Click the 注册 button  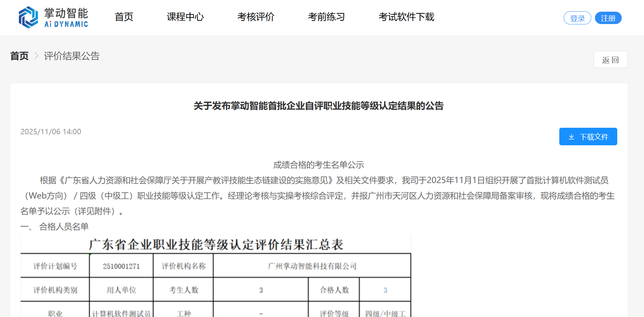coord(608,18)
